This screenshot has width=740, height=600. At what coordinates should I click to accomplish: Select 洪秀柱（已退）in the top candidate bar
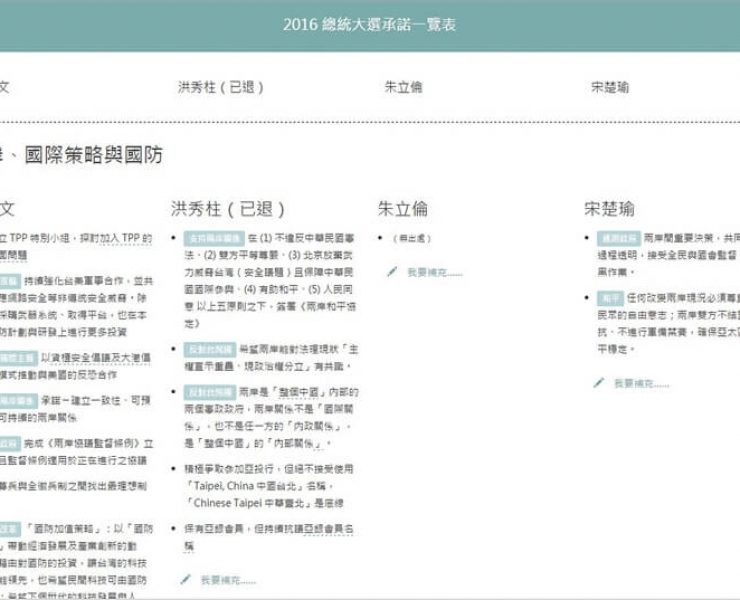click(x=220, y=87)
